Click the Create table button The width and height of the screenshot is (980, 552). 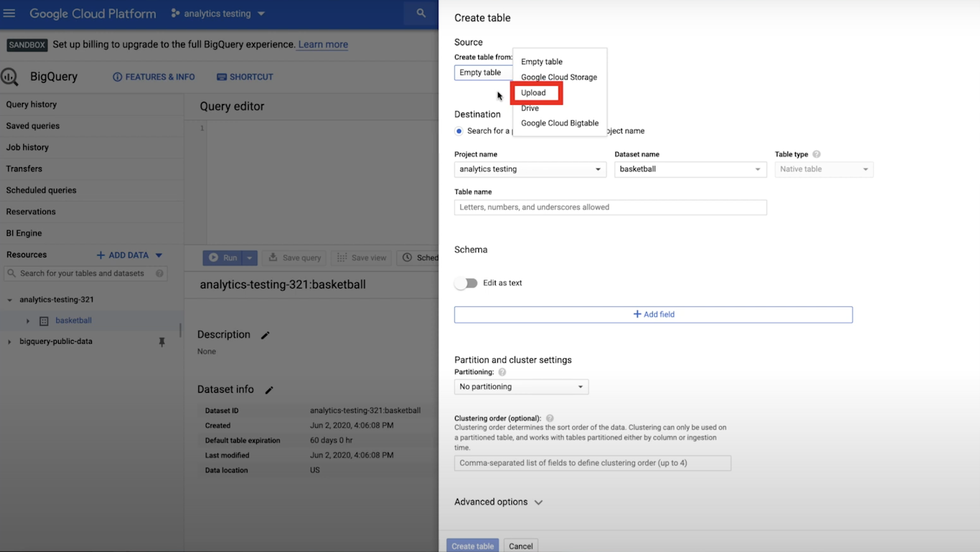click(x=473, y=546)
